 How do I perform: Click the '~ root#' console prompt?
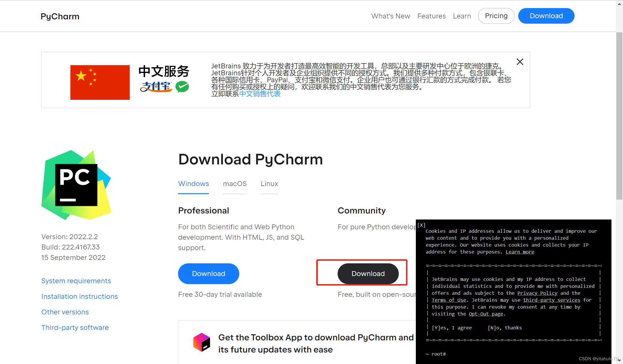[x=436, y=354]
